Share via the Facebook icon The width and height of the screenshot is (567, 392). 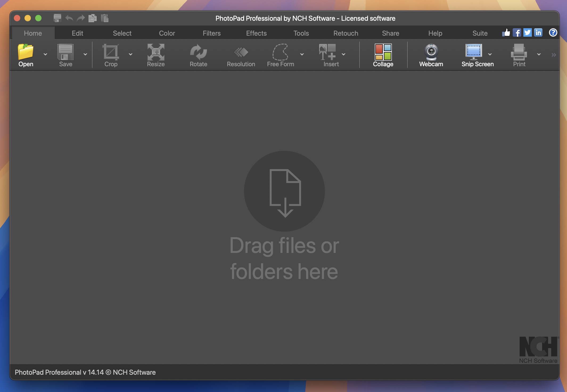coord(517,32)
